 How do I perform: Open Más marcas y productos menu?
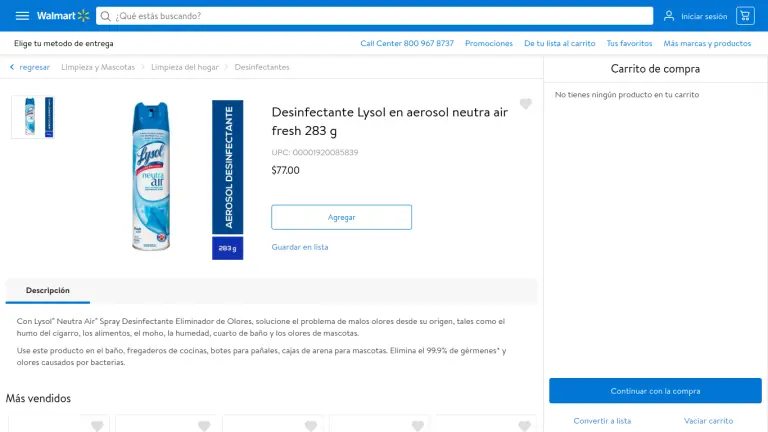point(707,44)
